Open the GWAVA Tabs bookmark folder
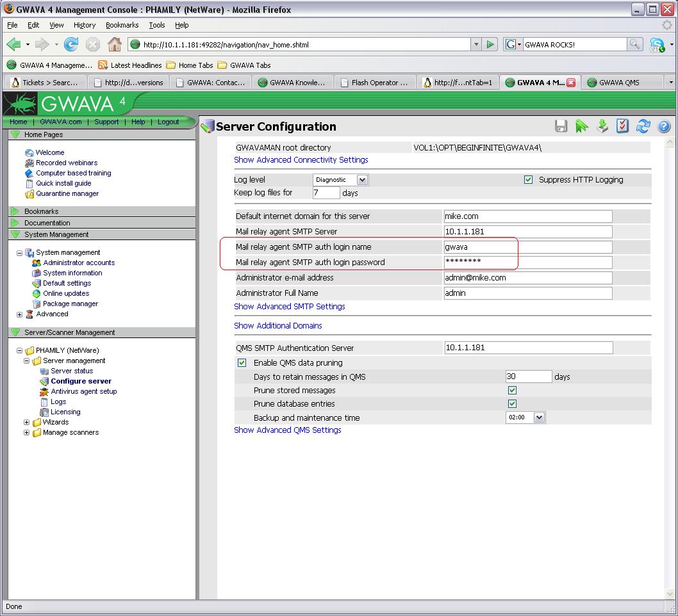Screen dimensions: 678x616 244,65
